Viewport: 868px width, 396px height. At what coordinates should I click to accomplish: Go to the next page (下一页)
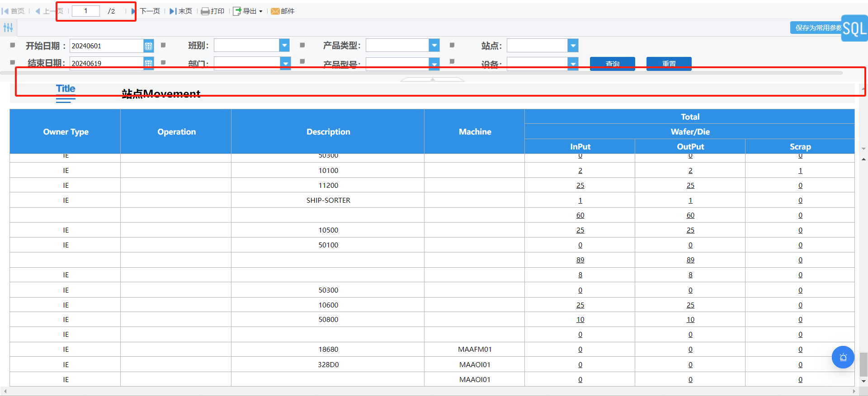(146, 11)
